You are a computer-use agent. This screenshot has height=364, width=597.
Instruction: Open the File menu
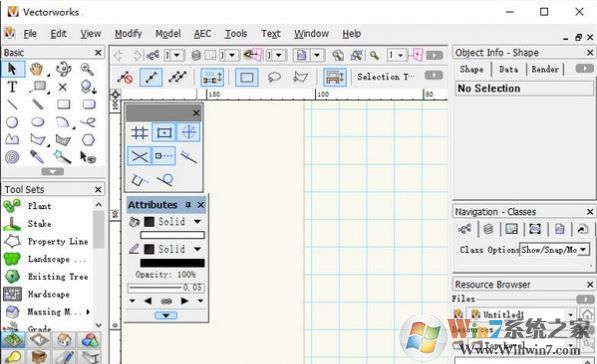pyautogui.click(x=30, y=34)
